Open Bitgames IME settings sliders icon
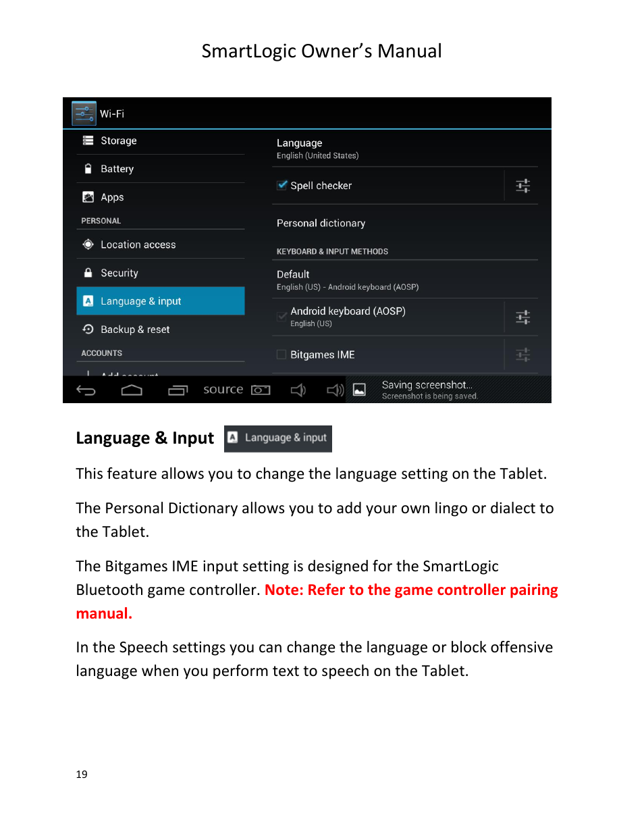Image resolution: width=644 pixels, height=834 pixels. tap(522, 355)
